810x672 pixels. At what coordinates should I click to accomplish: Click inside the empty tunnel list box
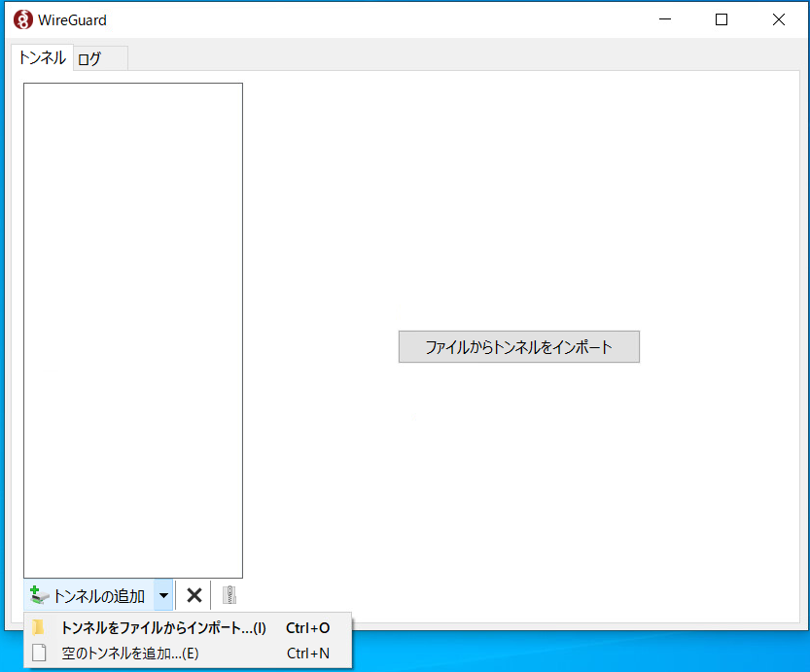(x=133, y=331)
